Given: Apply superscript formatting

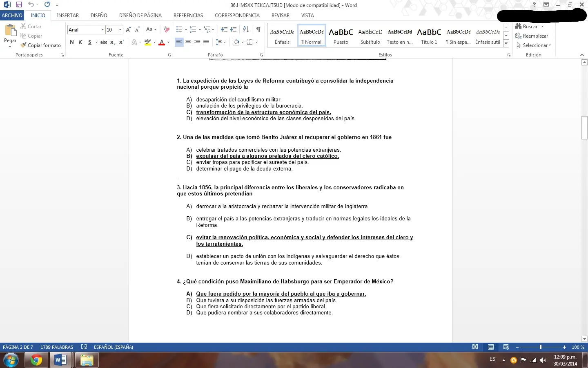Looking at the screenshot, I should (122, 42).
